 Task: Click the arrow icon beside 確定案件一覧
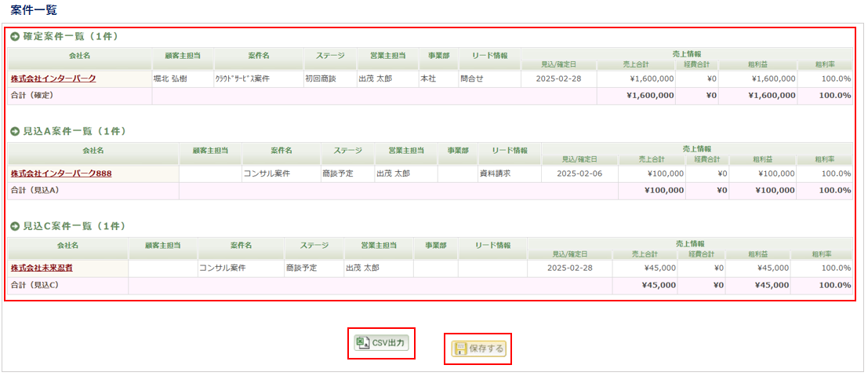click(15, 36)
